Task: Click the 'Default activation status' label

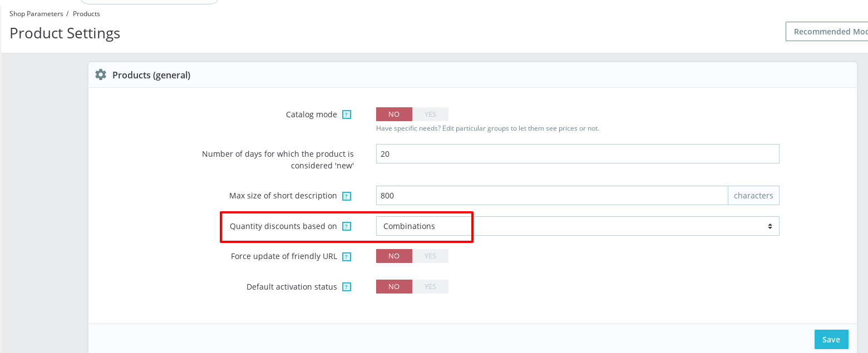Action: 292,287
